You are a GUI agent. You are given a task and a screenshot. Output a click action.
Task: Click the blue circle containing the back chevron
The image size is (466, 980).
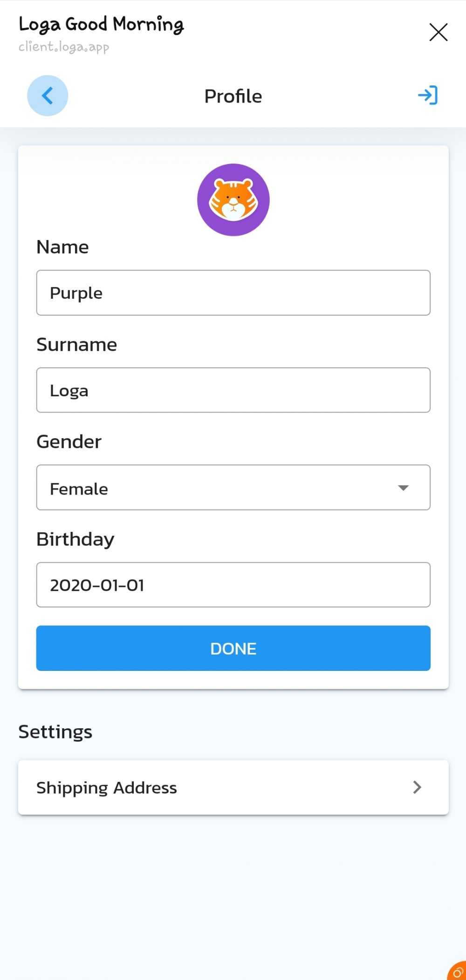tap(48, 96)
